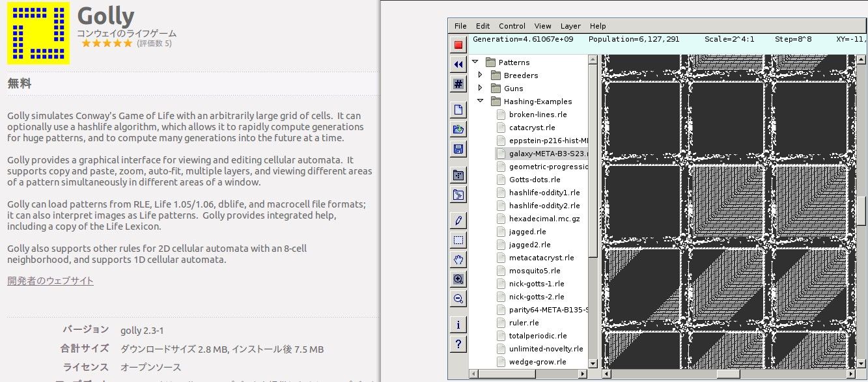Select hexadecimal.mc.gz pattern file
The width and height of the screenshot is (868, 382).
point(544,219)
